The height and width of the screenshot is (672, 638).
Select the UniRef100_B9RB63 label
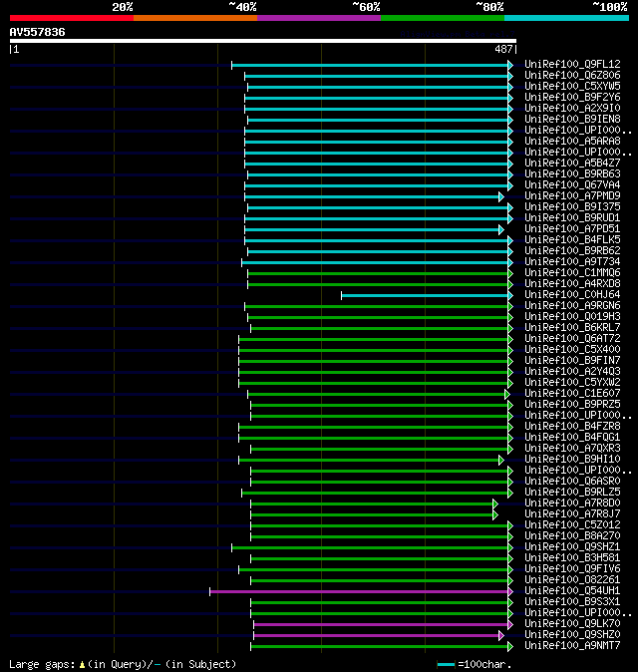[572, 174]
